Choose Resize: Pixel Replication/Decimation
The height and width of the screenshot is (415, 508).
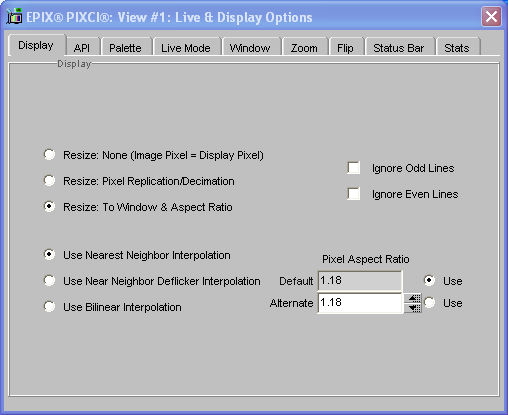click(x=49, y=181)
